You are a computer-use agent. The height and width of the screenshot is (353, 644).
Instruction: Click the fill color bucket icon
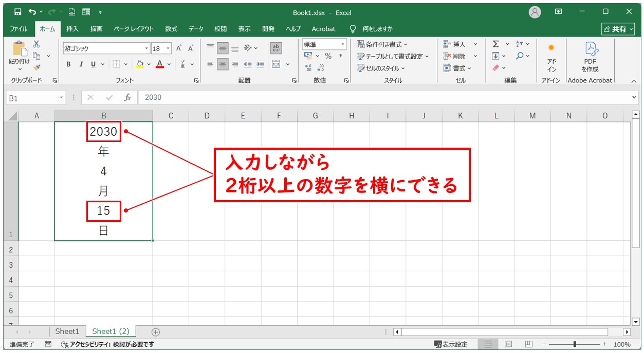140,64
